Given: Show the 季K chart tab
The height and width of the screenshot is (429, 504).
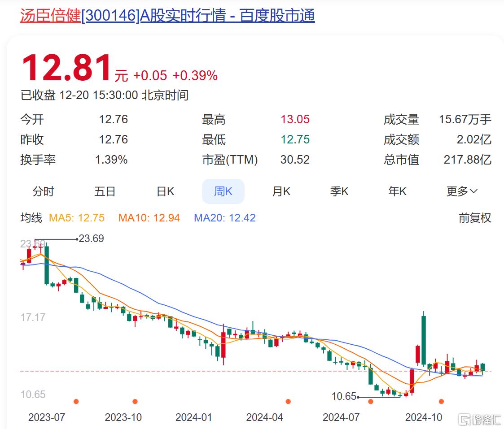Looking at the screenshot, I should (x=339, y=191).
